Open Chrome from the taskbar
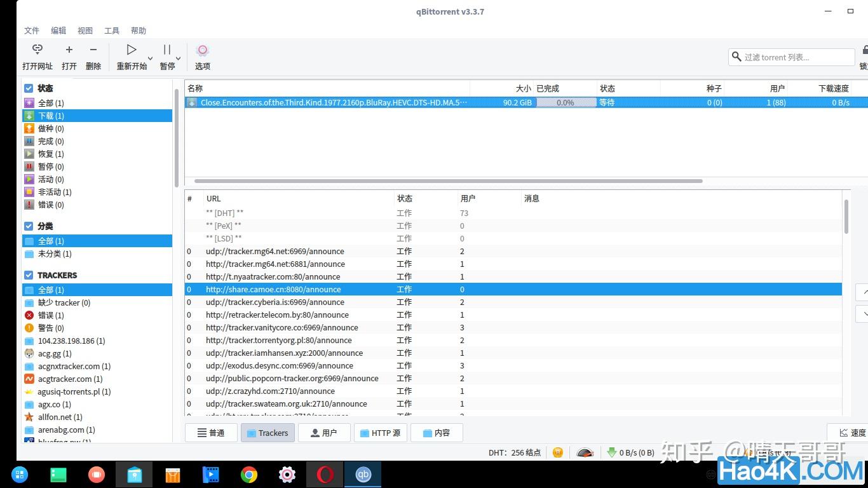The width and height of the screenshot is (868, 488). point(248,474)
